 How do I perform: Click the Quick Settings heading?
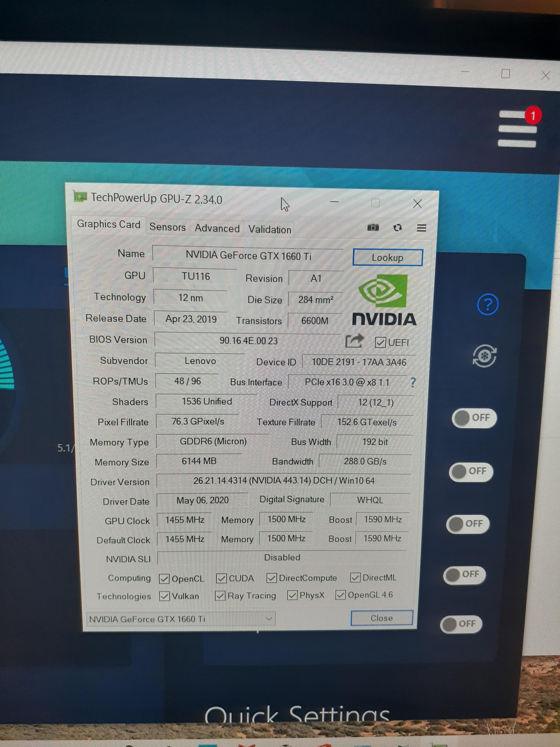[297, 715]
